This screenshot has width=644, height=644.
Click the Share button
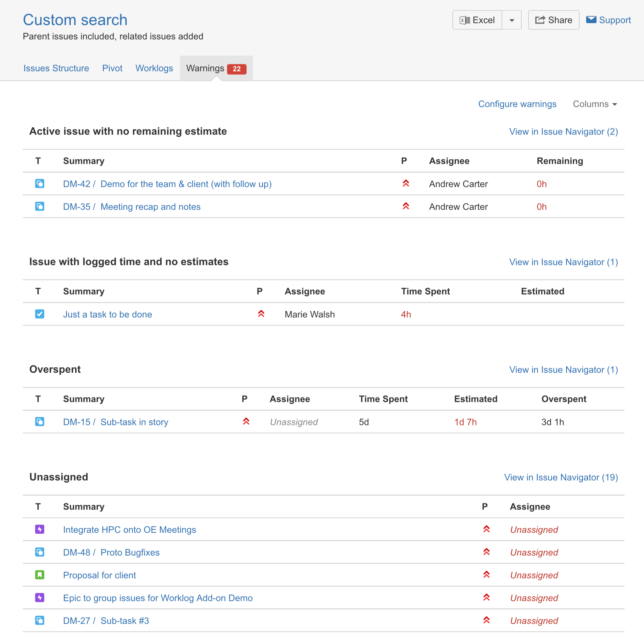[554, 20]
